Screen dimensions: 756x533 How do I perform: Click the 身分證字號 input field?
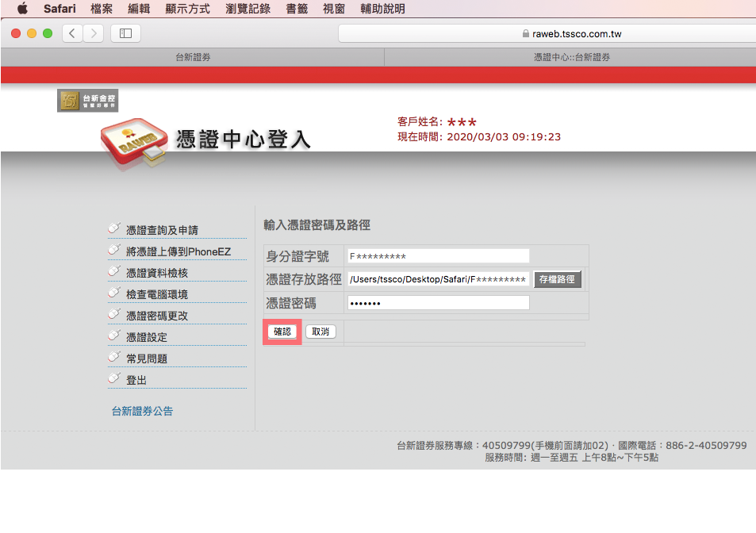(438, 256)
